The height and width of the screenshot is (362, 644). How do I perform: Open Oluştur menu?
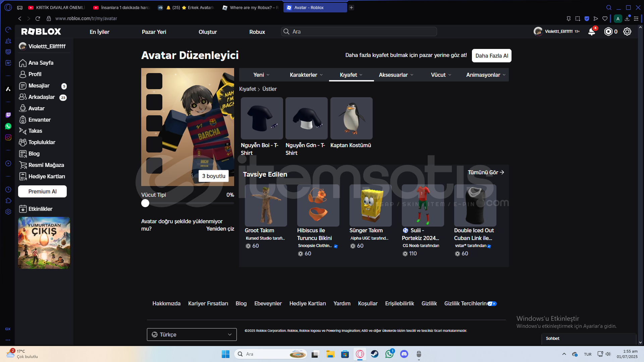(208, 32)
